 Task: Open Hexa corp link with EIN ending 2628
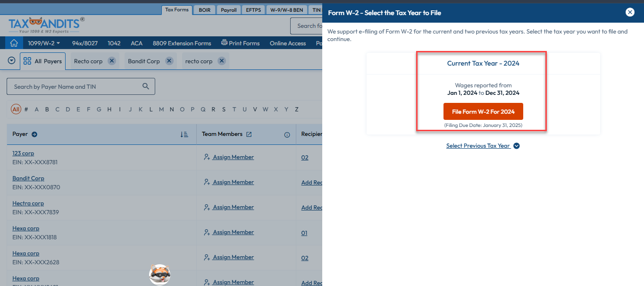[x=26, y=253]
